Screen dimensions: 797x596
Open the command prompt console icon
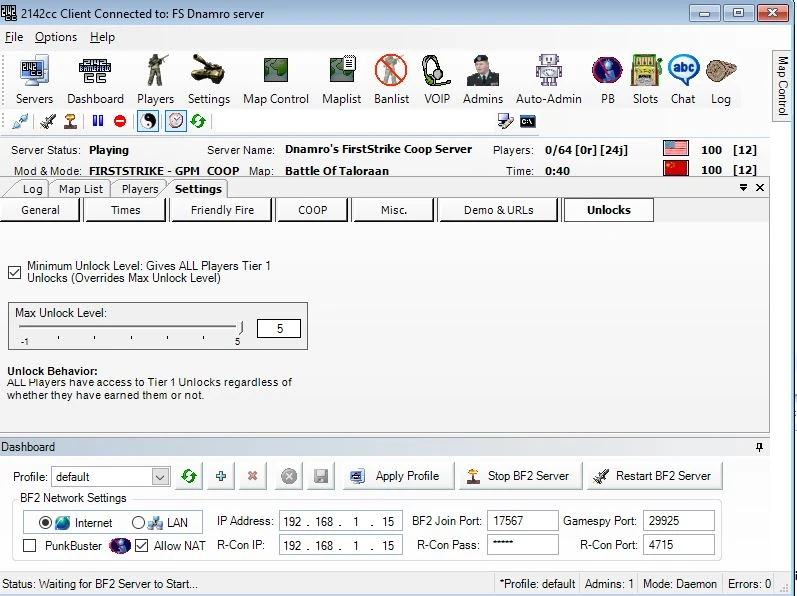click(x=528, y=121)
